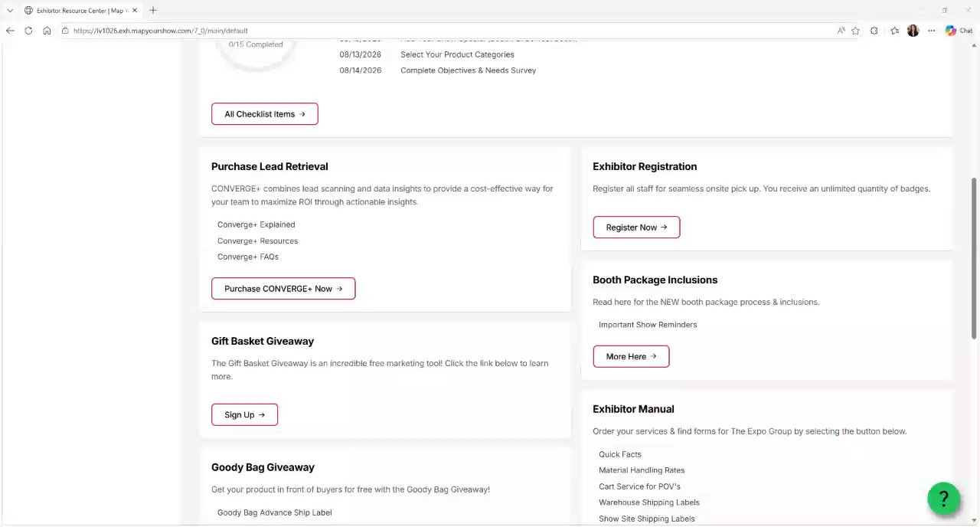Image resolution: width=980 pixels, height=527 pixels.
Task: Click the read aloud icon in address bar
Action: [x=841, y=31]
